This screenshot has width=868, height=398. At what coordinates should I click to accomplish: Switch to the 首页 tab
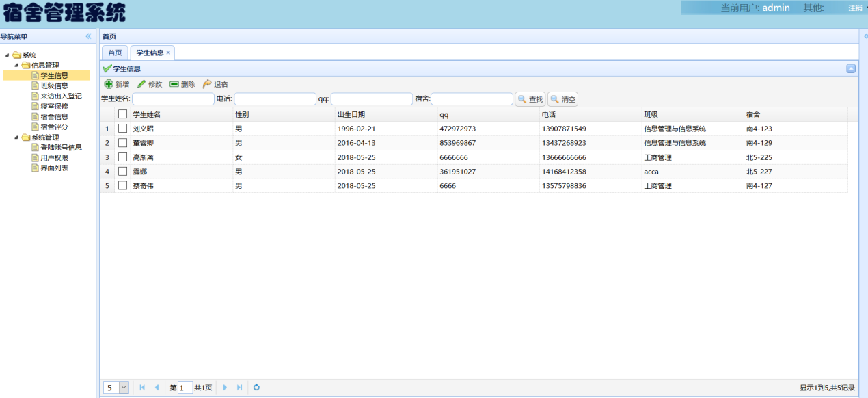click(115, 53)
